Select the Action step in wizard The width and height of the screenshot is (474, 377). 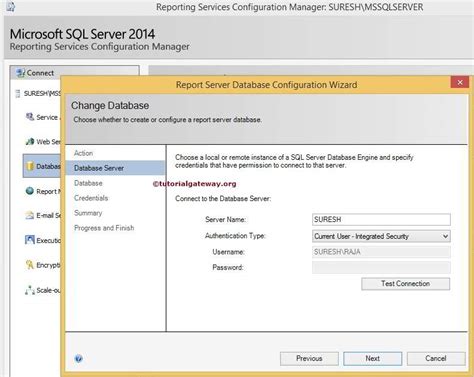click(83, 153)
